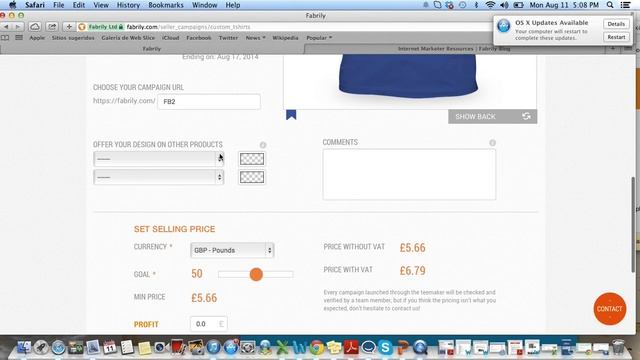Open the Bookmarks menu
Viewport: 640px width, 360px height.
click(166, 5)
